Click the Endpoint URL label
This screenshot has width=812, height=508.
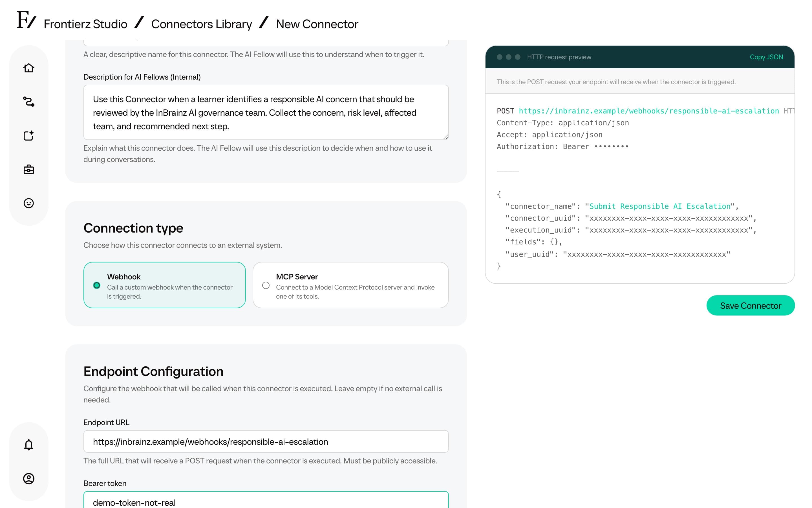tap(106, 422)
